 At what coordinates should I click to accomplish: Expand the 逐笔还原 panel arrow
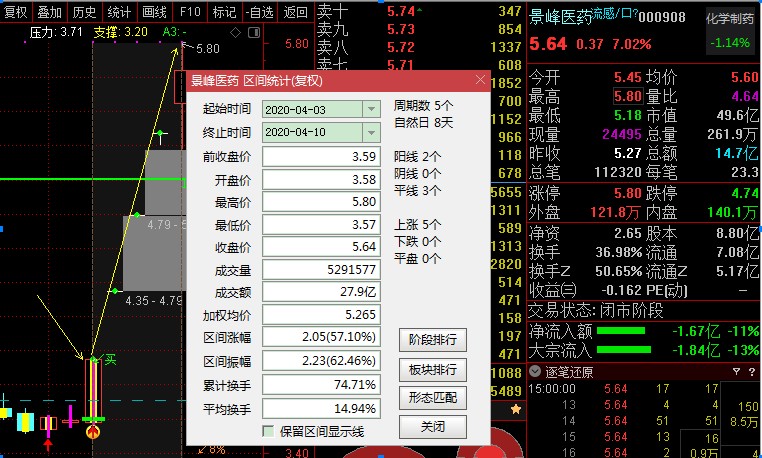[x=535, y=372]
